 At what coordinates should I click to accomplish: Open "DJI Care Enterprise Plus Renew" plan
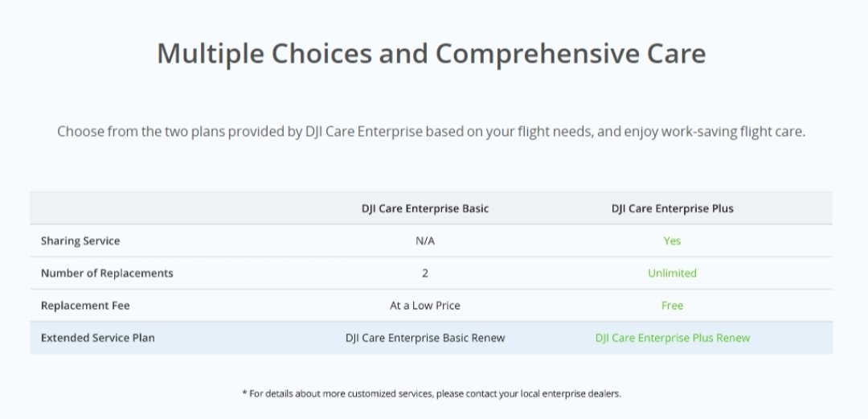click(672, 338)
